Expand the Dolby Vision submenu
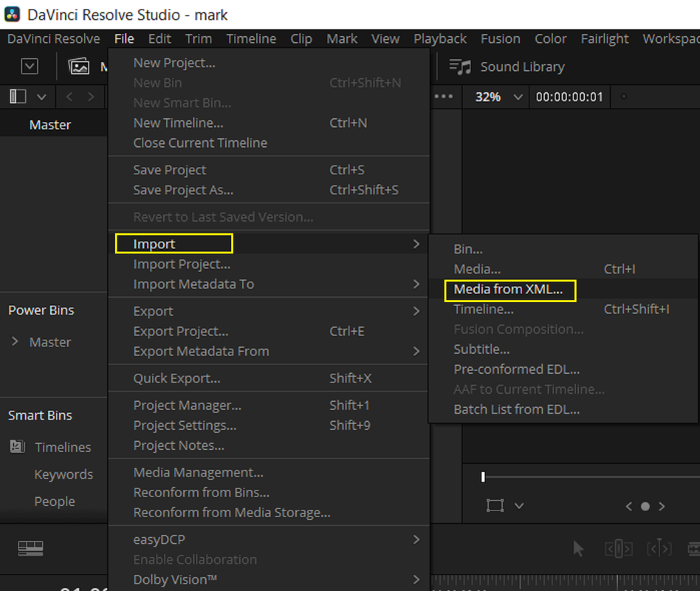This screenshot has height=591, width=700. point(416,579)
